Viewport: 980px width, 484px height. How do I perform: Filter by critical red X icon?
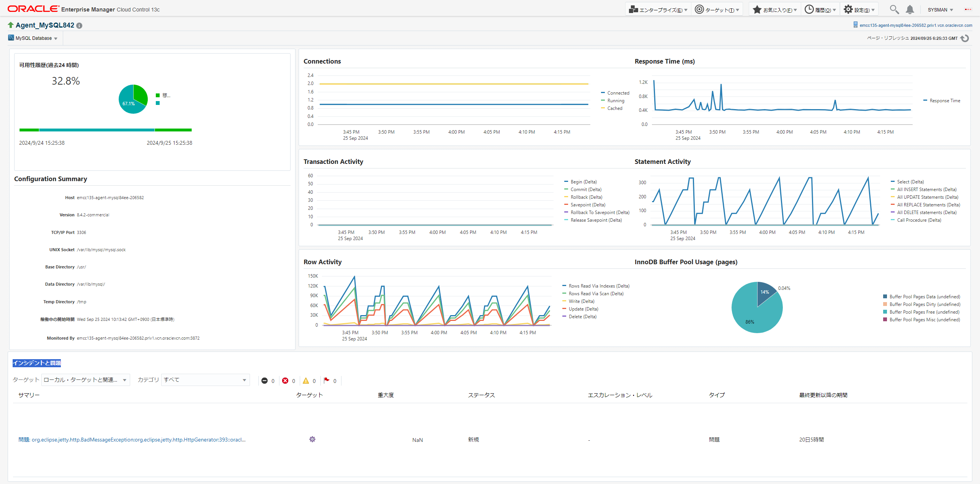[285, 381]
